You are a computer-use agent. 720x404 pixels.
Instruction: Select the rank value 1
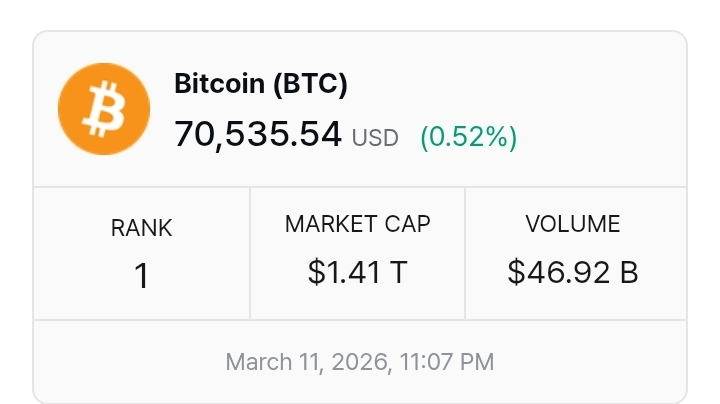click(141, 275)
